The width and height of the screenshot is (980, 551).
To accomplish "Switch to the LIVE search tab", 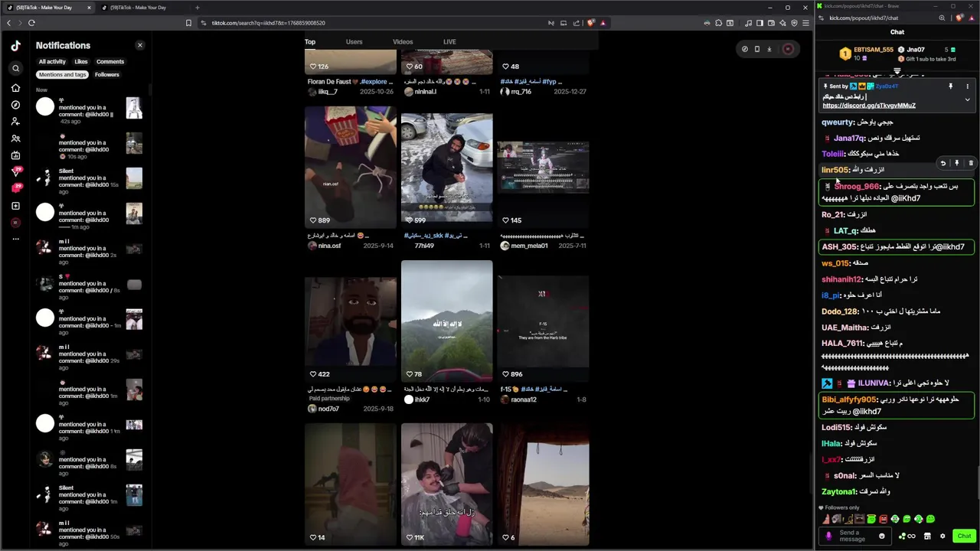I will coord(449,42).
